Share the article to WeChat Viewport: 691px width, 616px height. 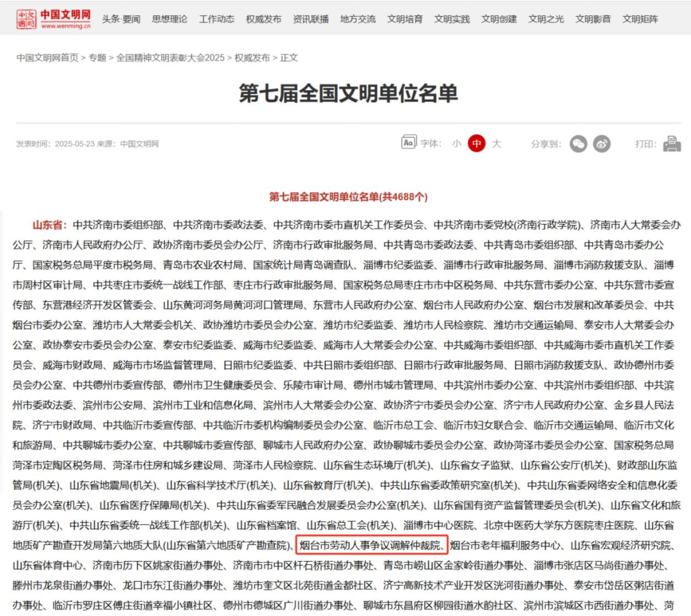point(578,144)
